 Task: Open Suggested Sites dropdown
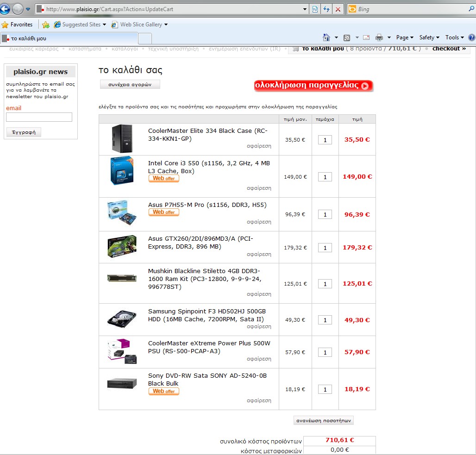click(x=80, y=25)
